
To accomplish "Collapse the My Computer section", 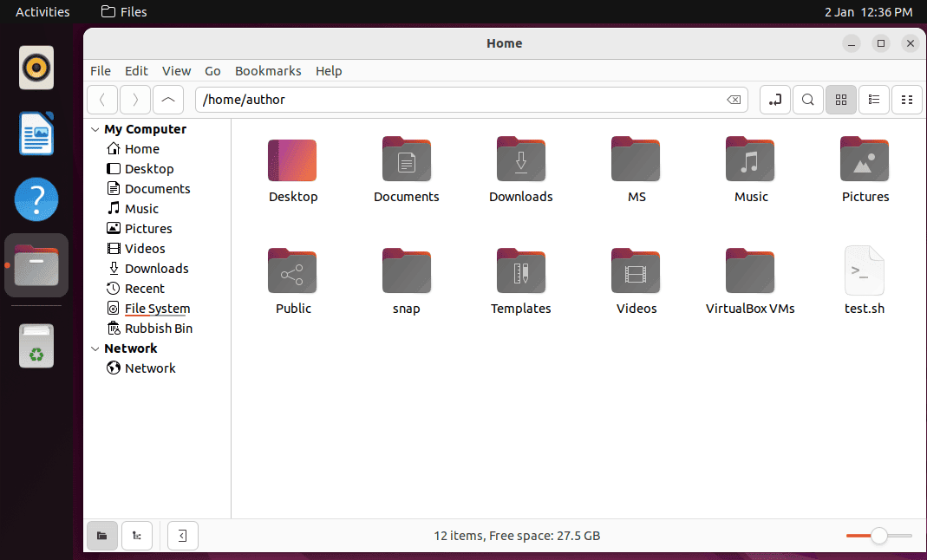I will coord(95,128).
